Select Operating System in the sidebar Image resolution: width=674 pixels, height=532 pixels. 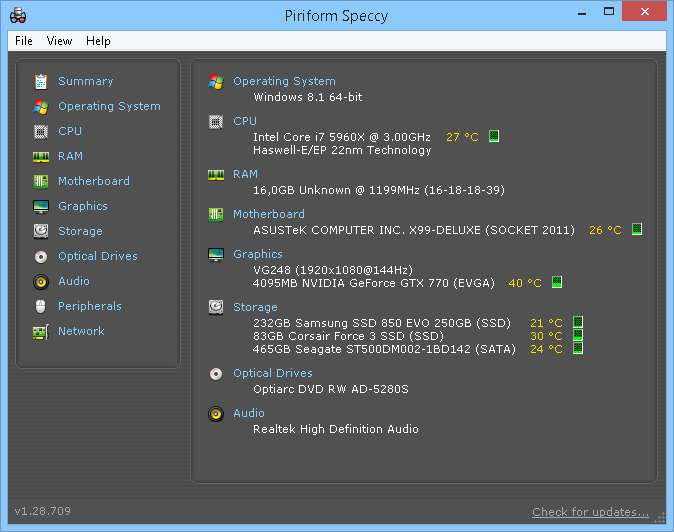(x=109, y=106)
